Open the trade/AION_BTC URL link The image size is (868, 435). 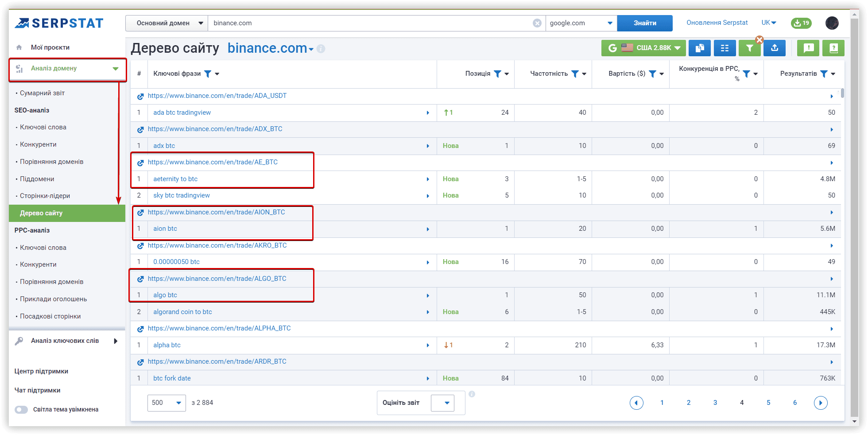216,212
